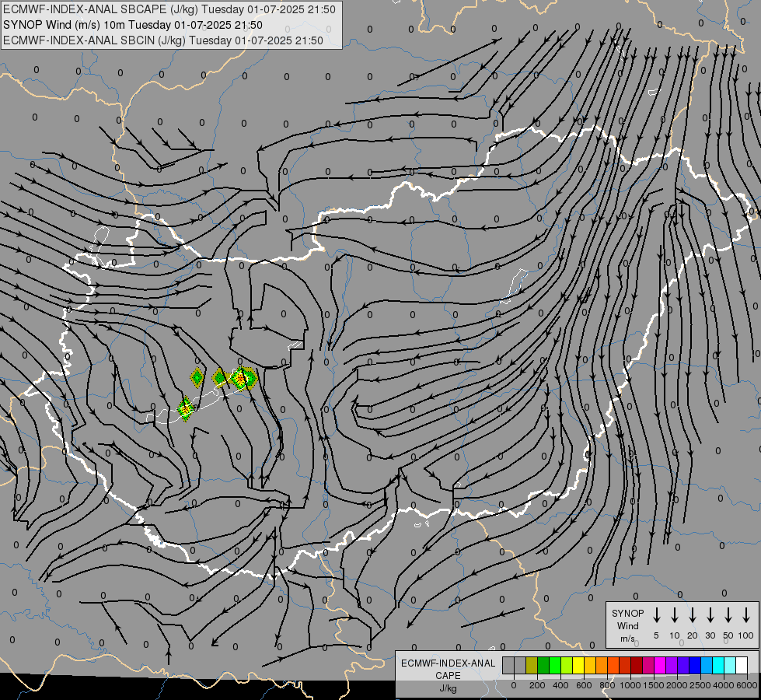
Task: Click the 1000 tick label on CAPE scale
Action: coord(630,685)
